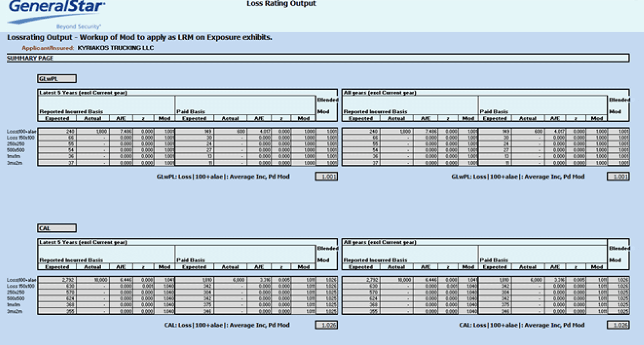This screenshot has width=644, height=345.
Task: Click GLwPL Latest 5 Years Average Mod box 1.001
Action: coord(327,176)
